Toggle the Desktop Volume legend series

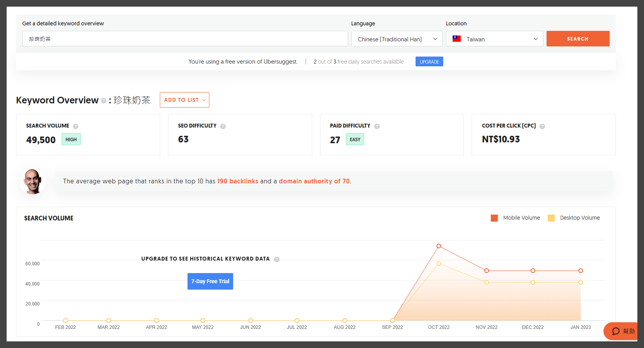[574, 218]
